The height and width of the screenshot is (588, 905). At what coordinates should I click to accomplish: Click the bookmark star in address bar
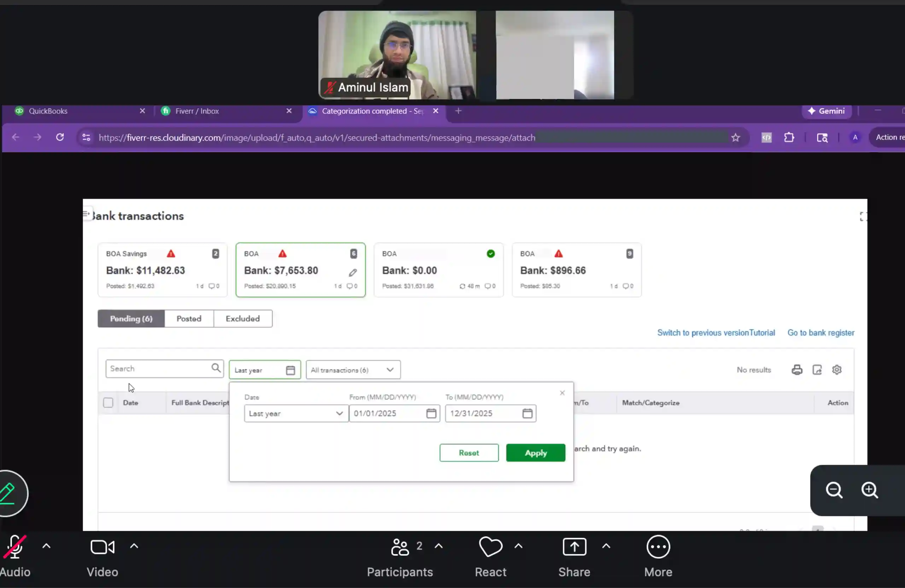point(735,137)
